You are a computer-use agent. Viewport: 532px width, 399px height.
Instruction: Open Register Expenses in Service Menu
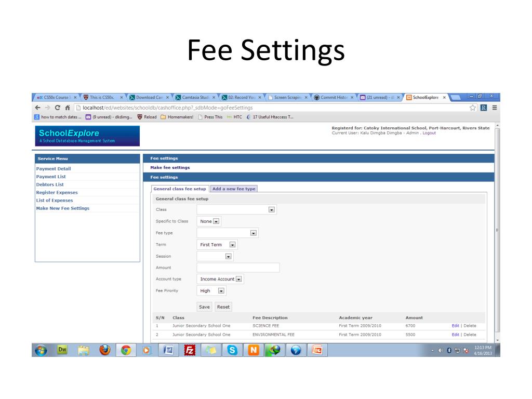pyautogui.click(x=57, y=192)
